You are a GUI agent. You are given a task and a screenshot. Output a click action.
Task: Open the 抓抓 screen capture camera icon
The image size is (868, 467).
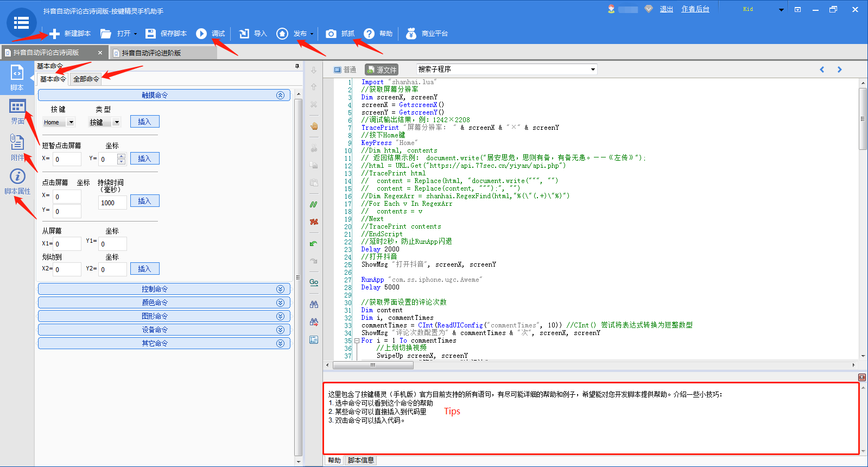pyautogui.click(x=331, y=34)
